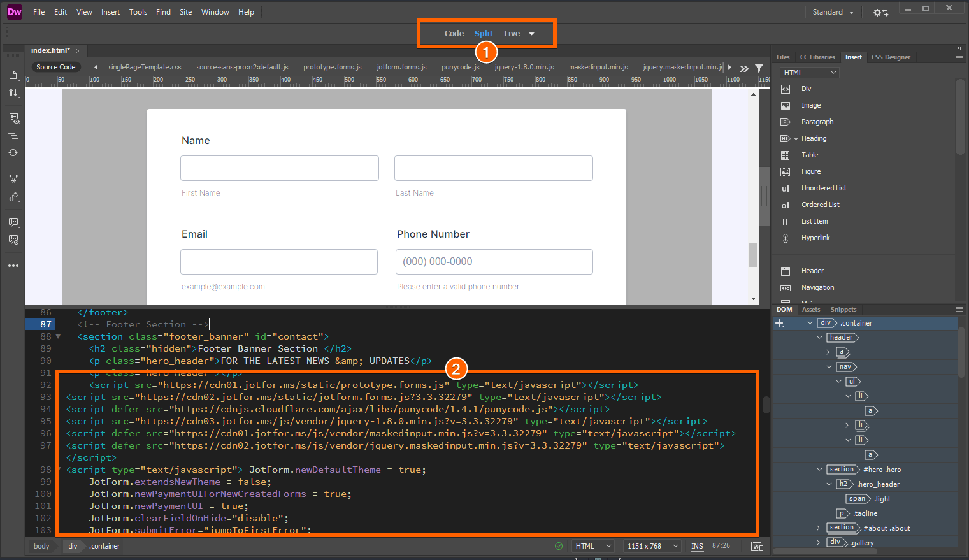
Task: Click the real-time preview device icon
Action: 757,546
